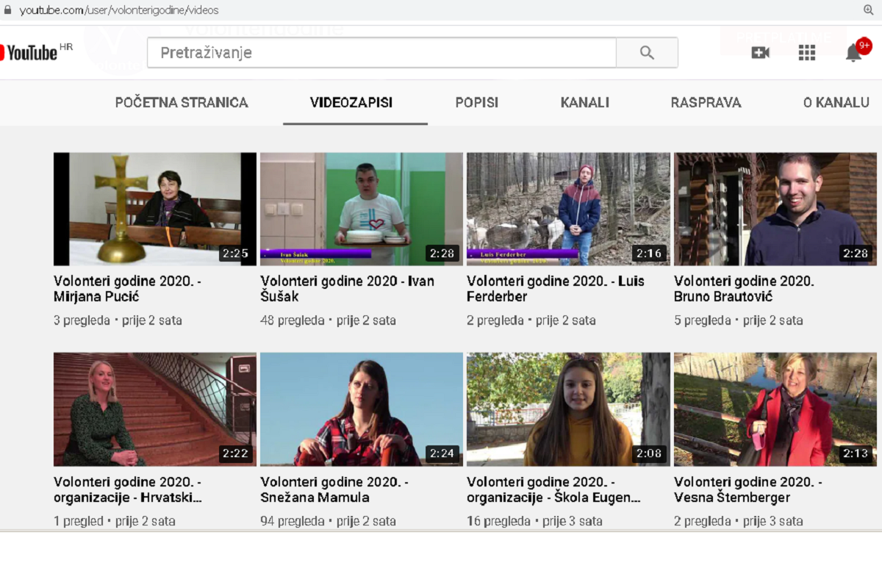Play the Luis Ferderber video thumbnail
882x588 pixels.
point(568,209)
